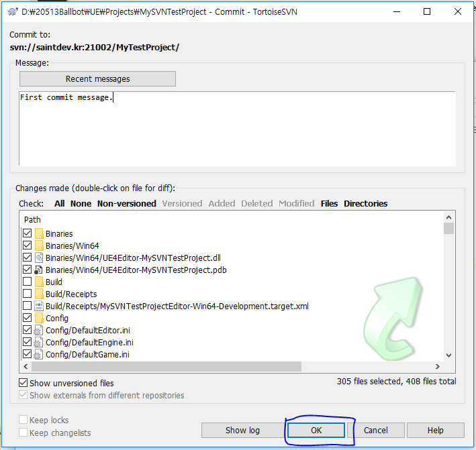Check the target.xml file checkbox

[27, 306]
